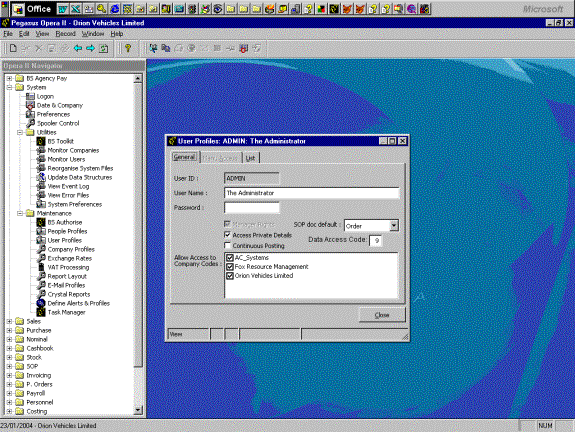Click the VAT Processing icon
Viewport: 575px width, 432px height.
click(41, 267)
